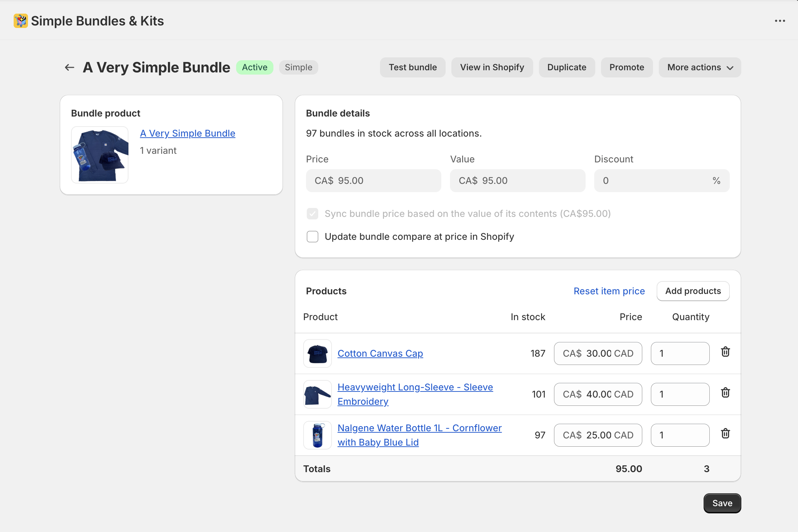Screen dimensions: 798x532
Task: Edit Nalgene Water Bottle quantity field
Action: 680,435
